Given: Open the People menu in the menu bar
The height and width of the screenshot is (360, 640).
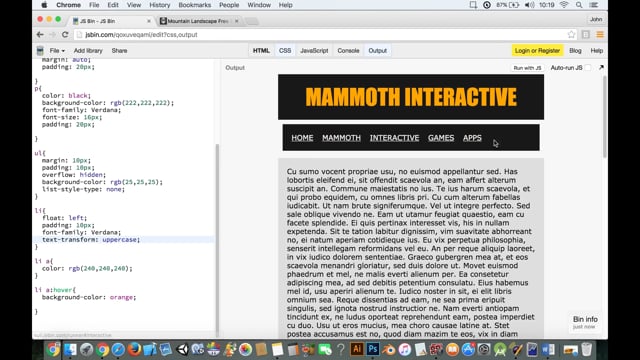Looking at the screenshot, I should 229,5.
